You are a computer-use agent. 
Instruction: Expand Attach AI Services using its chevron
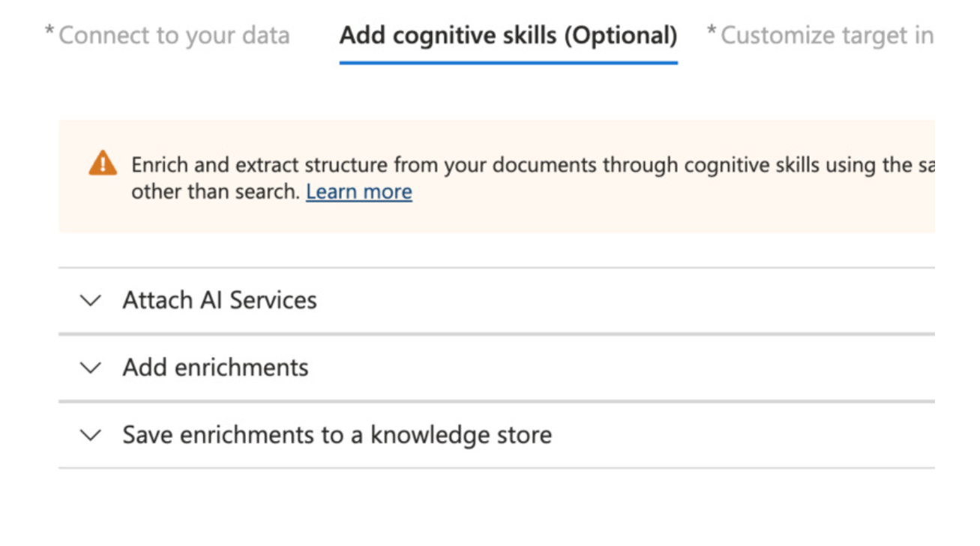90,301
